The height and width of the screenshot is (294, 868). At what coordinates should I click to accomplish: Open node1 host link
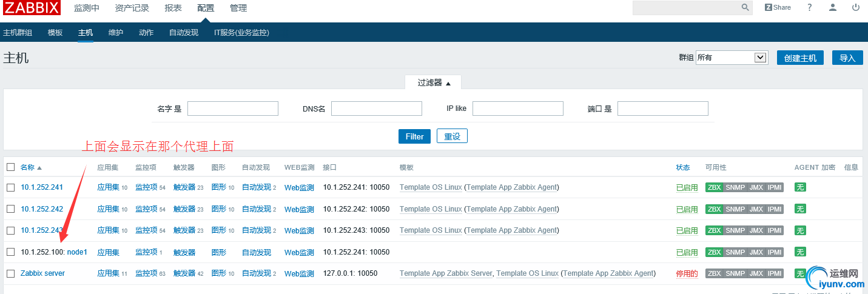(x=77, y=252)
